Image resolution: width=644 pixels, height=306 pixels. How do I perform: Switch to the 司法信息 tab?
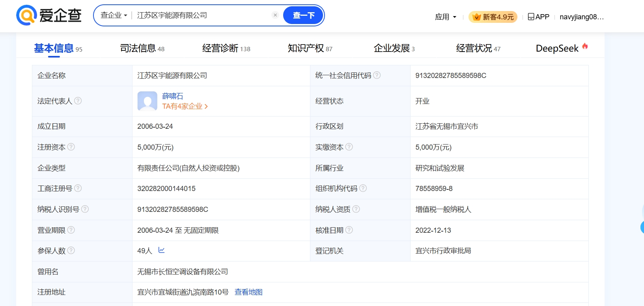(x=142, y=48)
